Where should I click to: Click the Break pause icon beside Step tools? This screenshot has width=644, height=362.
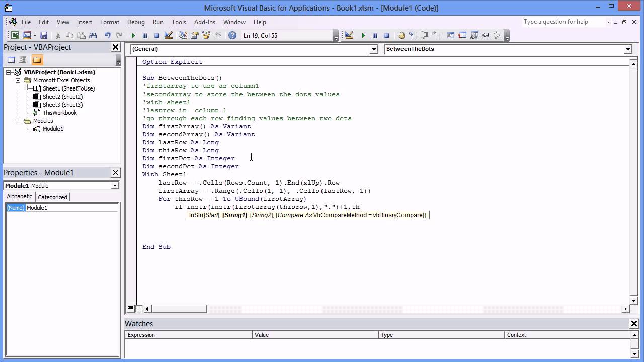point(375,35)
